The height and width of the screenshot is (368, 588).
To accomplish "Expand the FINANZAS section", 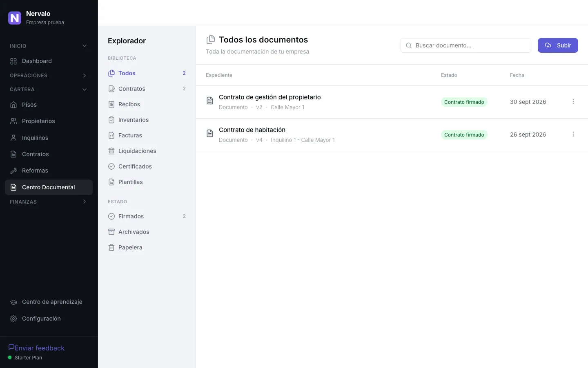I will 49,202.
